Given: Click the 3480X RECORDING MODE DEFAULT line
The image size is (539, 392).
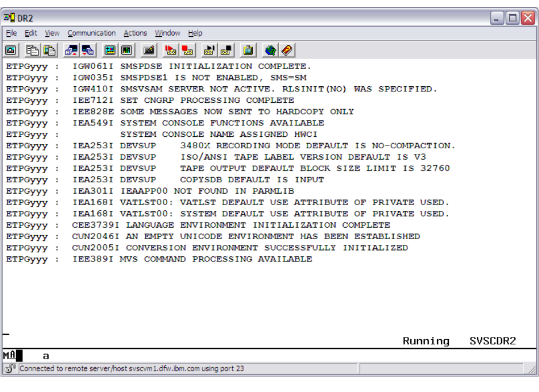Looking at the screenshot, I should click(x=230, y=146).
